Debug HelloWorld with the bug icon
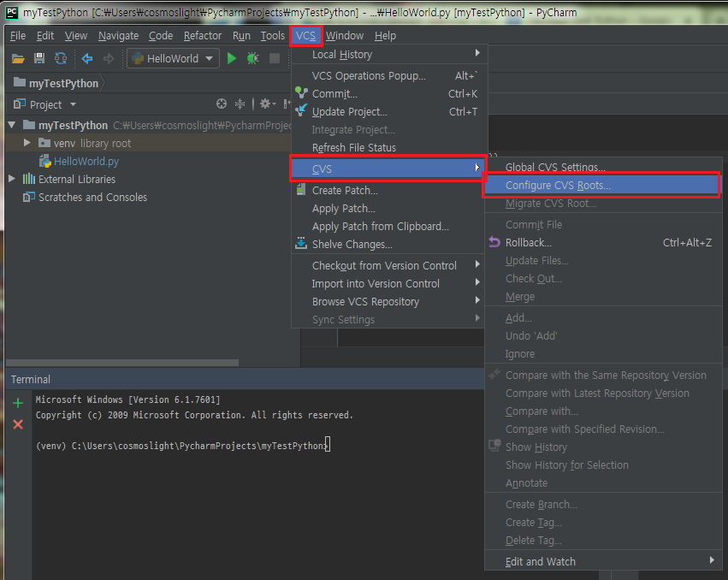Image resolution: width=728 pixels, height=580 pixels. (x=252, y=58)
